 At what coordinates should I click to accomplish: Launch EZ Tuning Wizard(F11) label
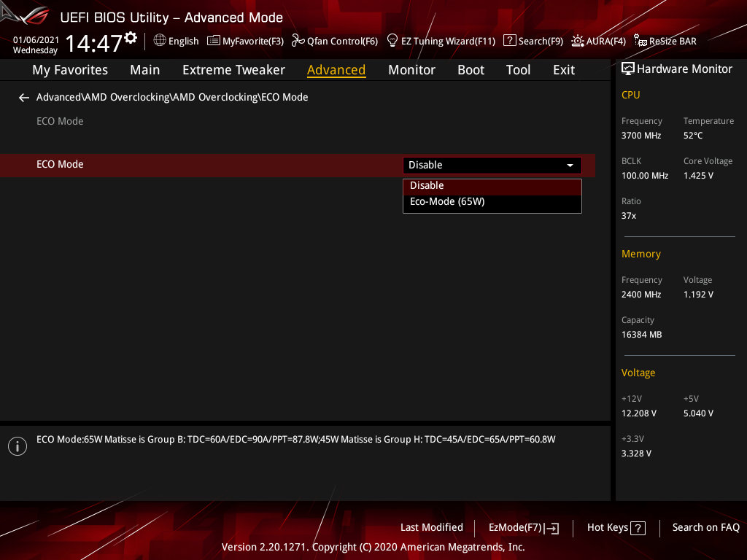point(449,42)
